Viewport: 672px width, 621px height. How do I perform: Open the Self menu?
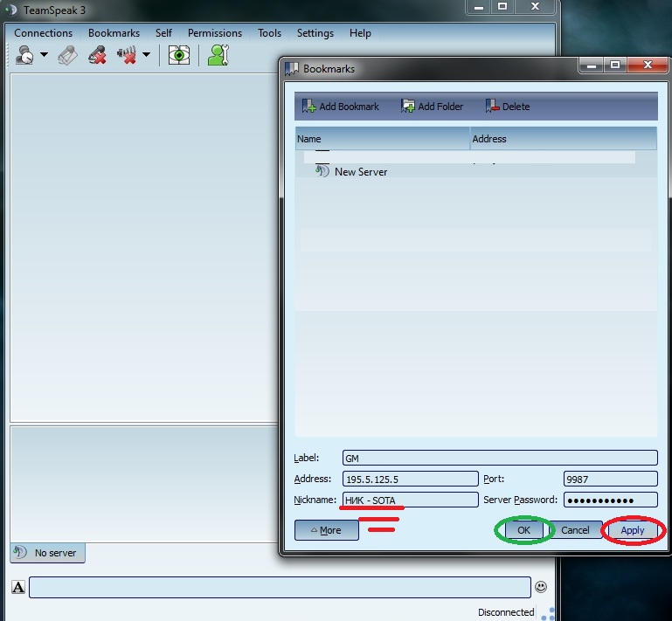point(163,33)
